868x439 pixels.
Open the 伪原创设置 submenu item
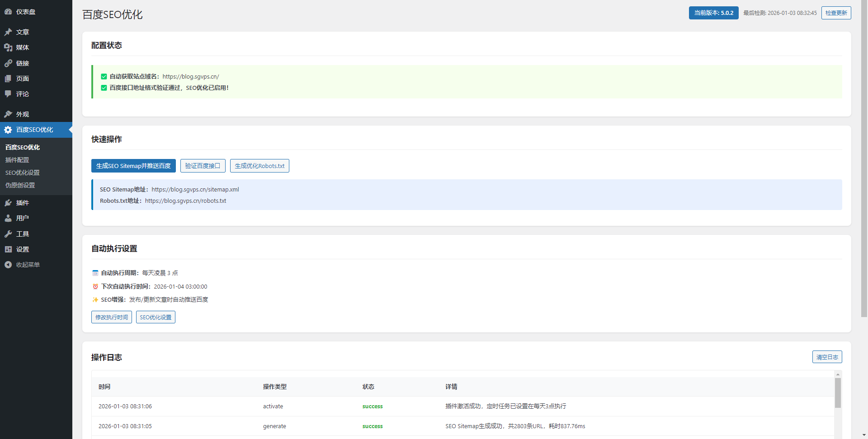point(20,185)
